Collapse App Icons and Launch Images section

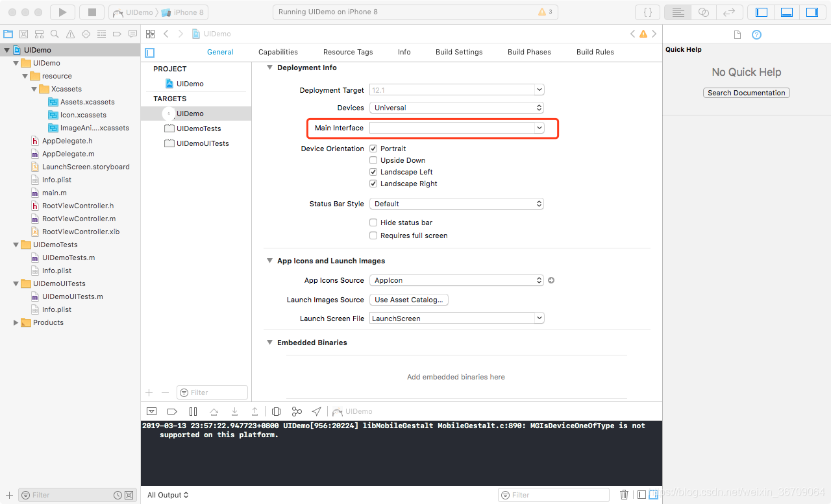click(270, 261)
